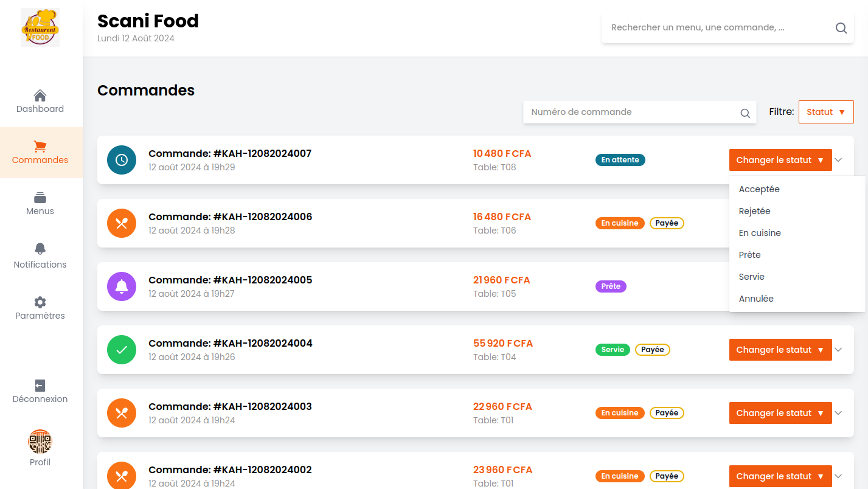This screenshot has height=489, width=868.
Task: Click Payée badge of order KAH-12082024006
Action: (x=667, y=223)
